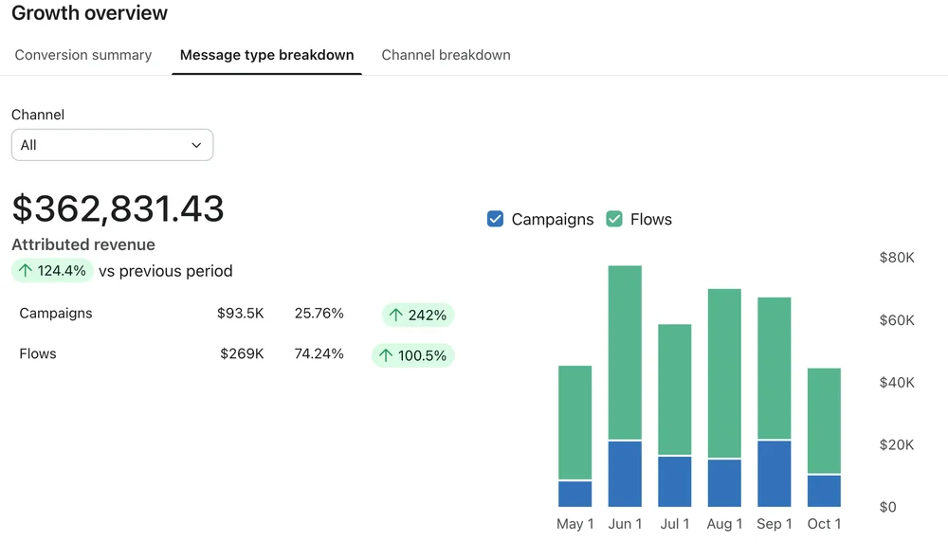This screenshot has height=560, width=948.
Task: Click the 100.5% Flows growth badge
Action: (x=413, y=355)
